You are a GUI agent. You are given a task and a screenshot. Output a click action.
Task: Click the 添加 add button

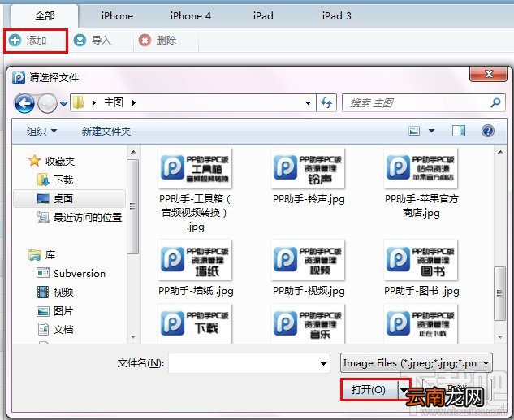[36, 41]
